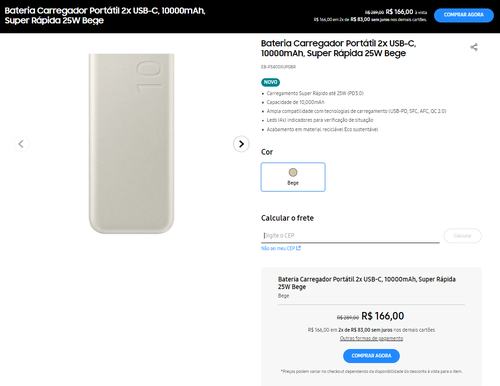Click the NOVO badge
500x386 pixels.
(270, 82)
